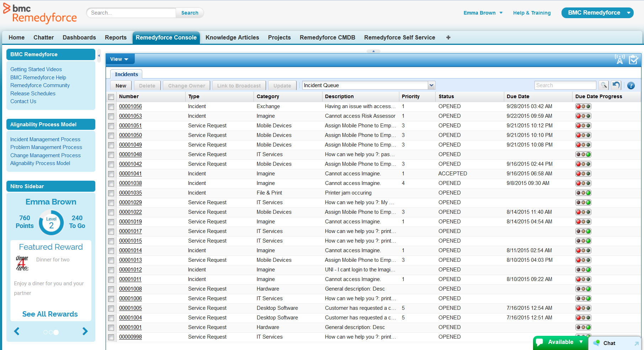Select the last carousel dot in Nitro Sidebar
This screenshot has width=644, height=350.
click(56, 332)
